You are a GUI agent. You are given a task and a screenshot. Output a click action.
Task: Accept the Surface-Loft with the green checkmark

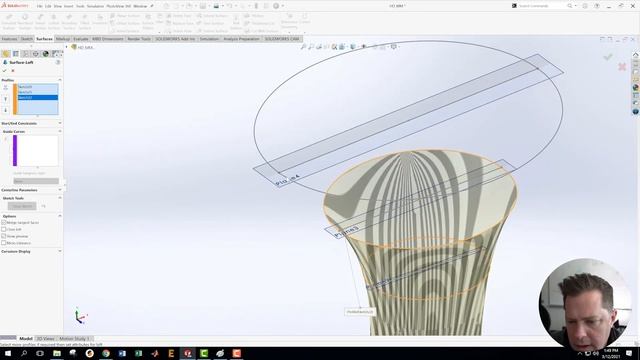[4, 71]
